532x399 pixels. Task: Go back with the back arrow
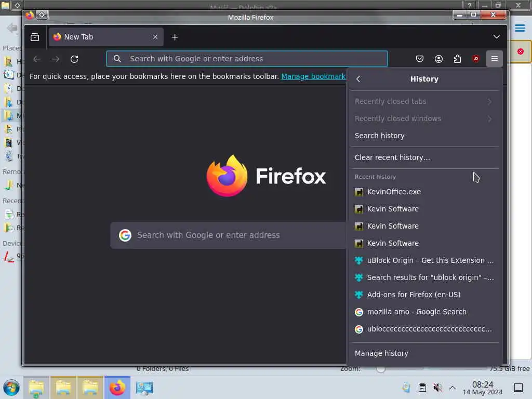coord(37,59)
